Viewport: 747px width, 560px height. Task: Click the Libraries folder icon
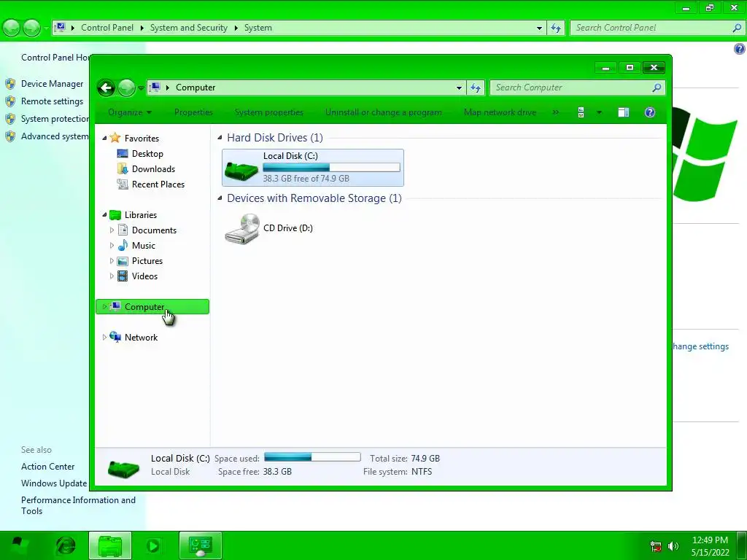(115, 215)
